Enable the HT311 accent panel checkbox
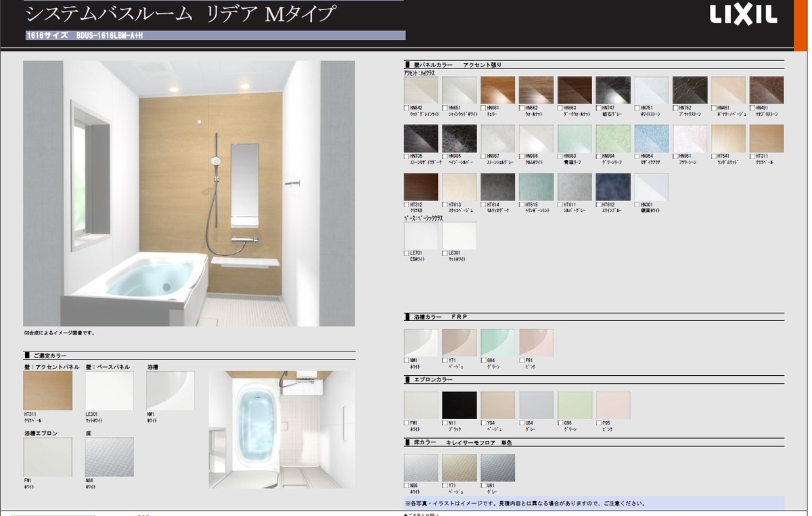 tap(753, 156)
